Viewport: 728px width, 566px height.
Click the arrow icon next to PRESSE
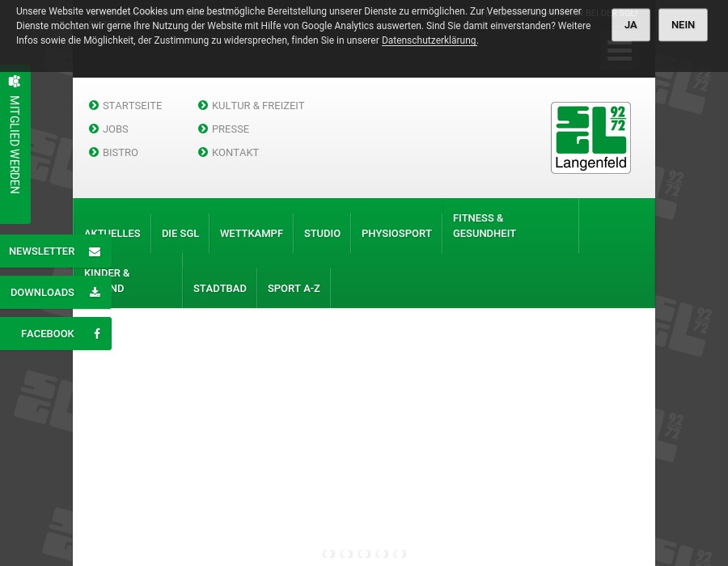tap(204, 129)
